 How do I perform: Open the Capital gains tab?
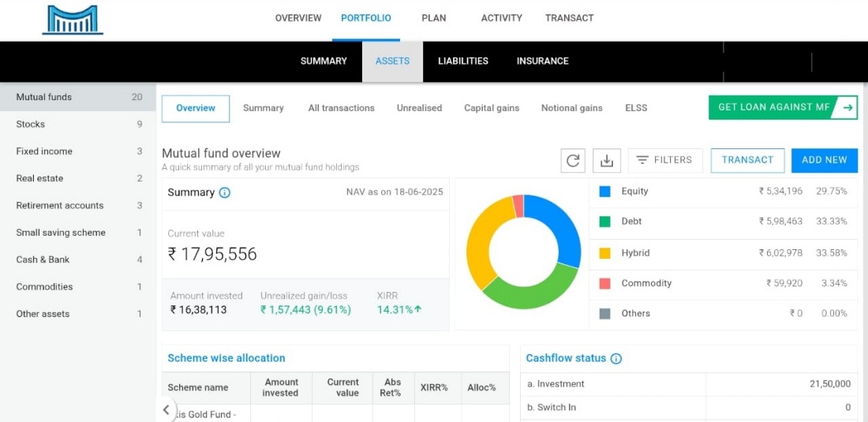(492, 108)
